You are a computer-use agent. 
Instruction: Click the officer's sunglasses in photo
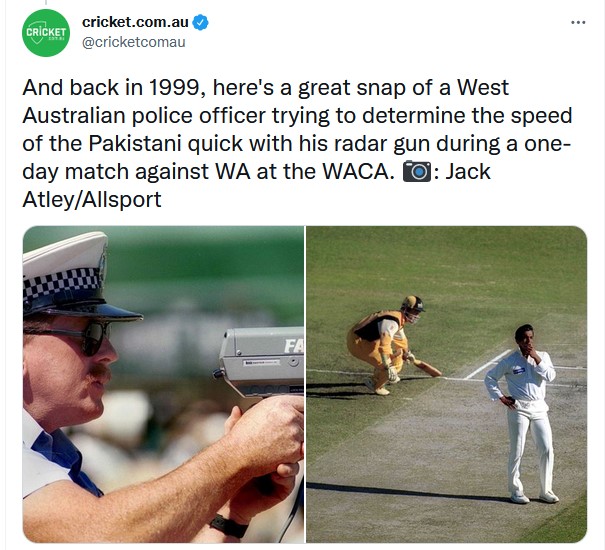(x=73, y=334)
